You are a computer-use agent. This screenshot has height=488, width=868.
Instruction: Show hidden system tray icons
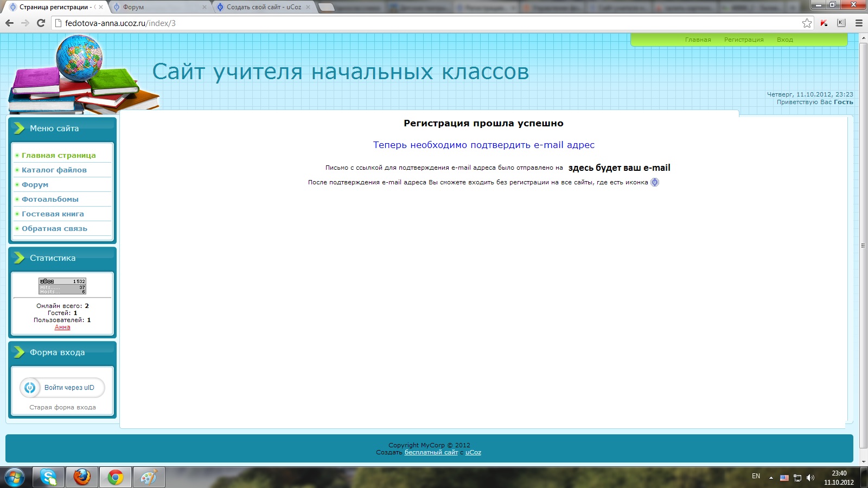(x=771, y=478)
